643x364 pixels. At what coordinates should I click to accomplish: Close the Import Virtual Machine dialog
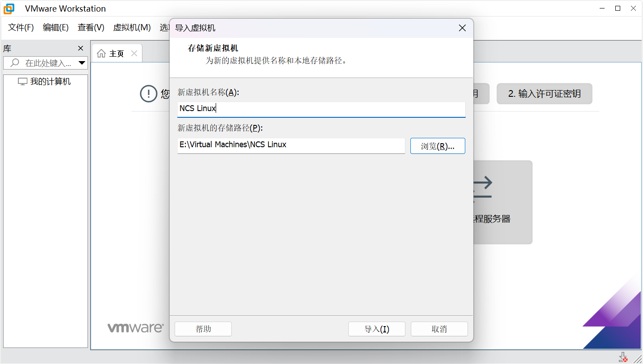point(463,28)
